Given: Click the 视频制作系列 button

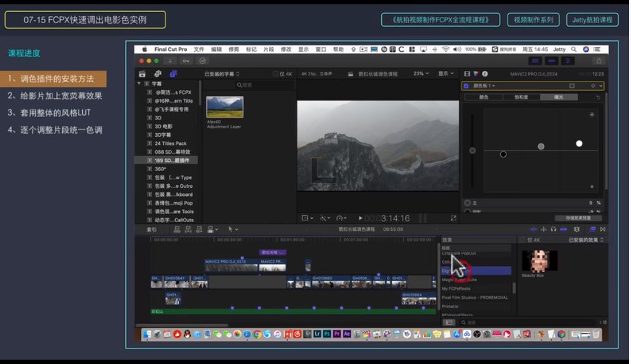Looking at the screenshot, I should click(533, 20).
